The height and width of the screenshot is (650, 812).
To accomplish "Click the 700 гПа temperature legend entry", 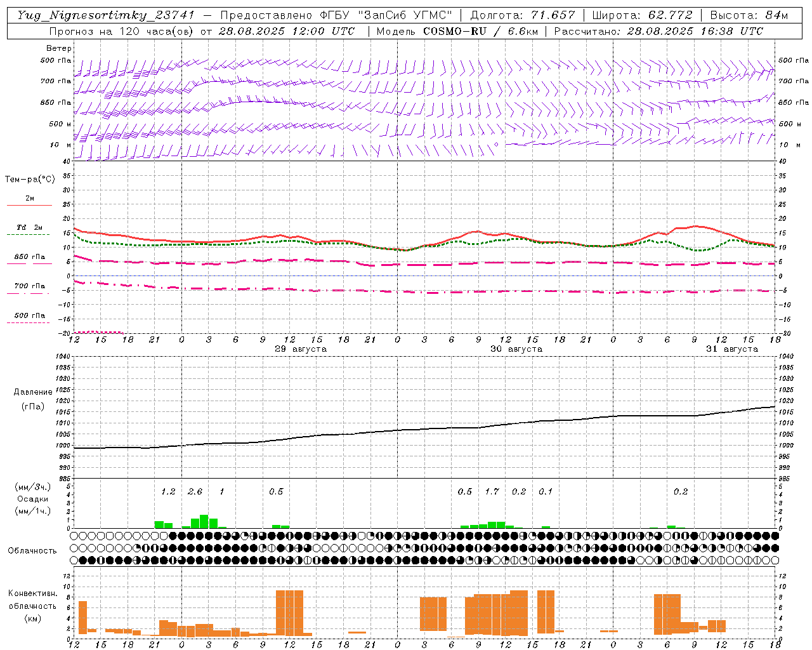I will 30,286.
